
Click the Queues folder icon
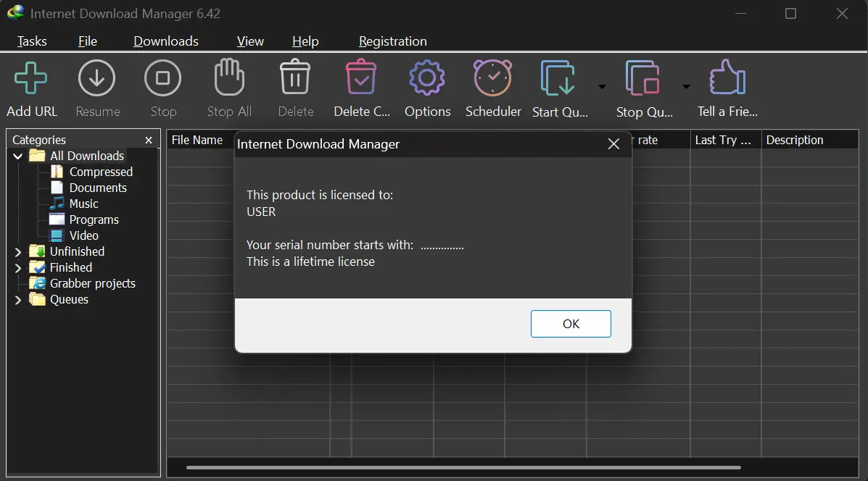(37, 299)
